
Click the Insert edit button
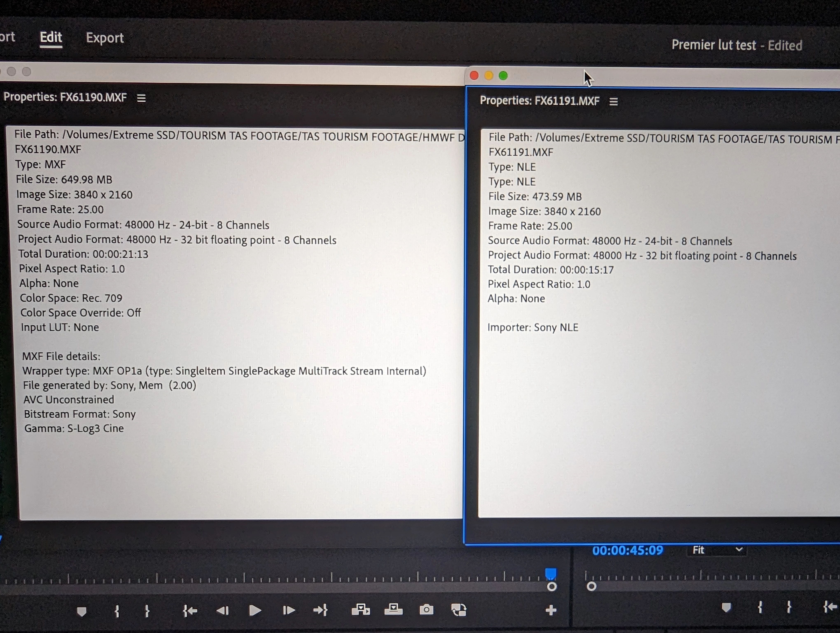pyautogui.click(x=360, y=610)
